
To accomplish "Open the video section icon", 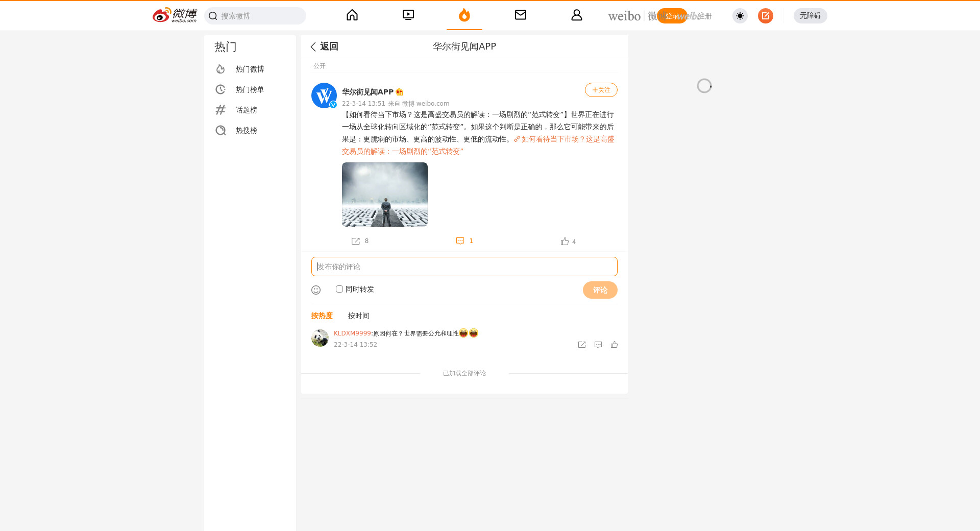I will pyautogui.click(x=408, y=15).
